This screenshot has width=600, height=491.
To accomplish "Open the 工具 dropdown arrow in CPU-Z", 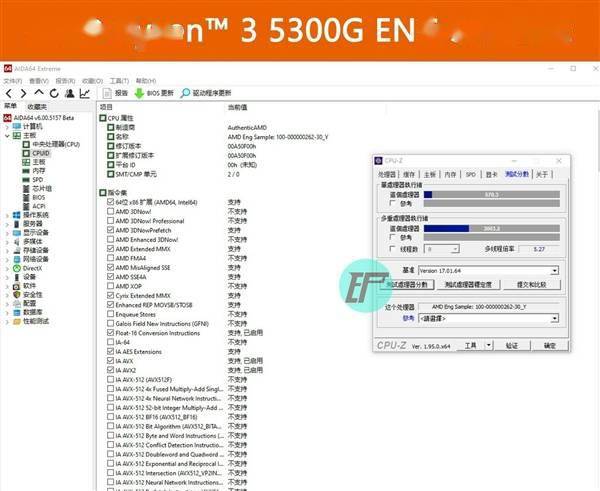I will (489, 346).
